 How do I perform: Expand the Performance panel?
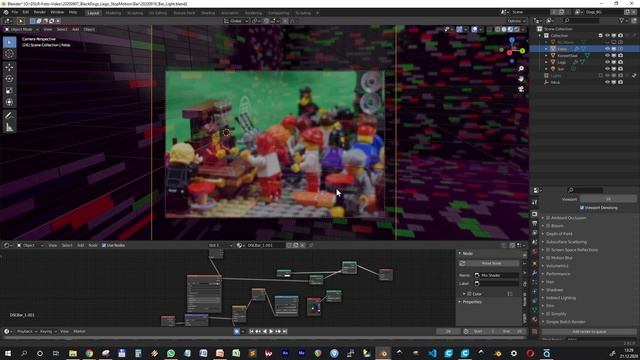pyautogui.click(x=558, y=274)
